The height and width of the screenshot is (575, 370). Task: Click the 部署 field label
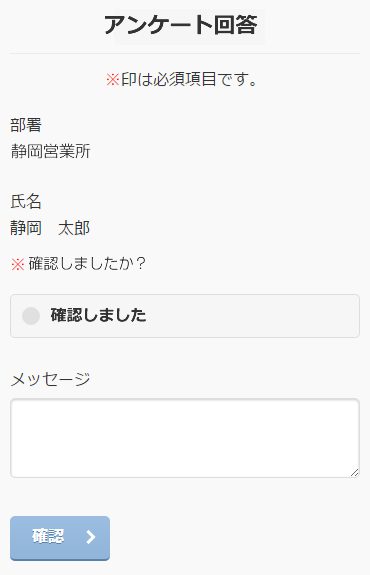(x=26, y=125)
